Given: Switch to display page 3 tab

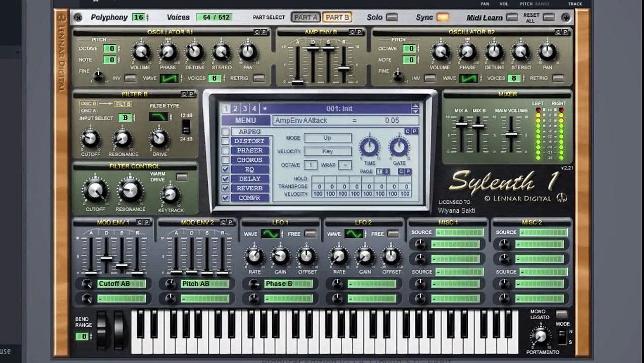Looking at the screenshot, I should pos(245,108).
